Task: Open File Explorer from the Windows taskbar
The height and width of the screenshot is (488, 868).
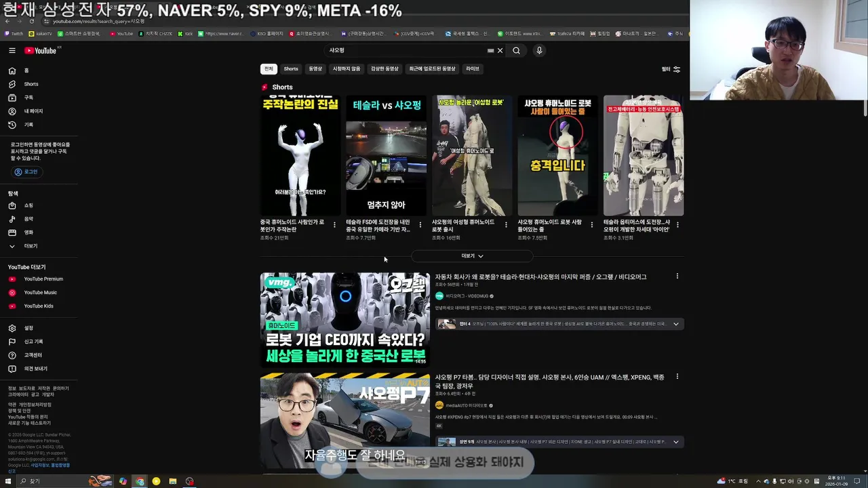Action: tap(173, 481)
